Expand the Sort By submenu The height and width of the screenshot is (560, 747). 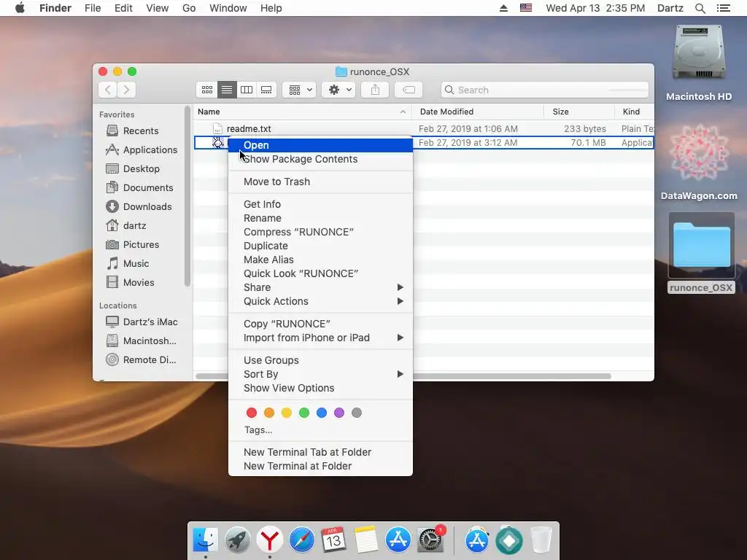321,374
